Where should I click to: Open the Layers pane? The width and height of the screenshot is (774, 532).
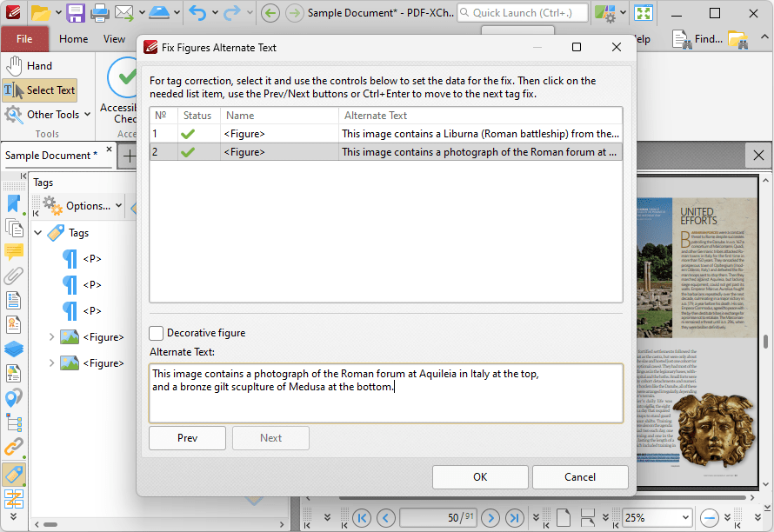[x=14, y=349]
